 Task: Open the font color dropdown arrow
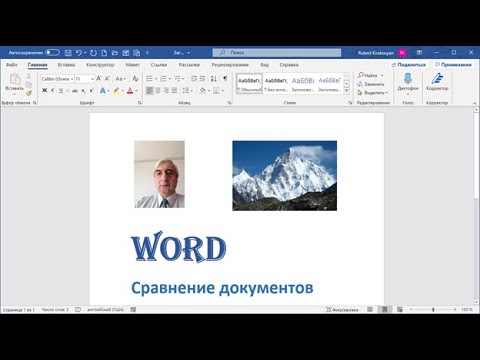pos(136,91)
